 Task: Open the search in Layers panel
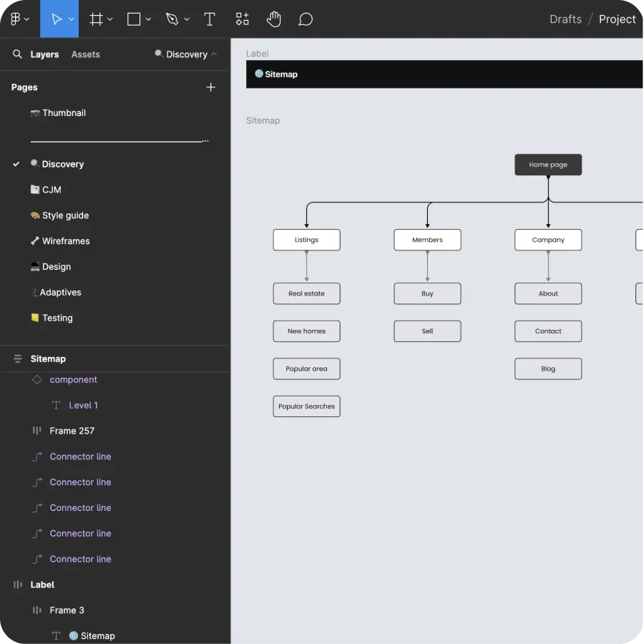(17, 54)
